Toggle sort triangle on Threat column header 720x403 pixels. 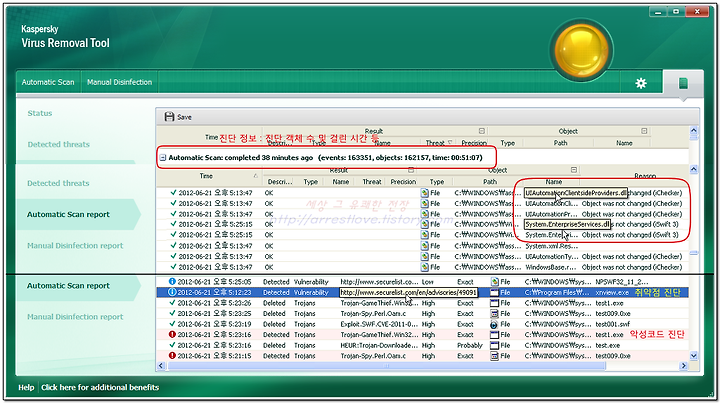450,143
